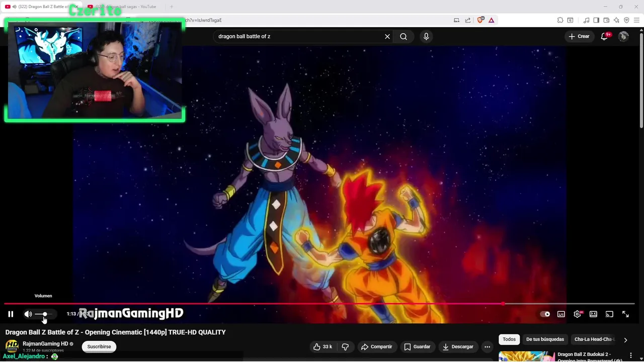Click the page scrollbar up arrow
644x362 pixels.
pos(641,30)
